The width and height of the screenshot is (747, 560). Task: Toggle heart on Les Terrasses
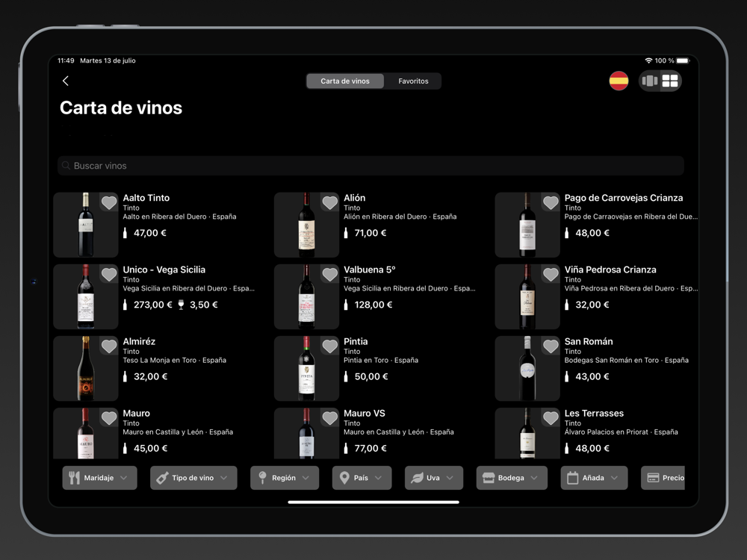551,419
